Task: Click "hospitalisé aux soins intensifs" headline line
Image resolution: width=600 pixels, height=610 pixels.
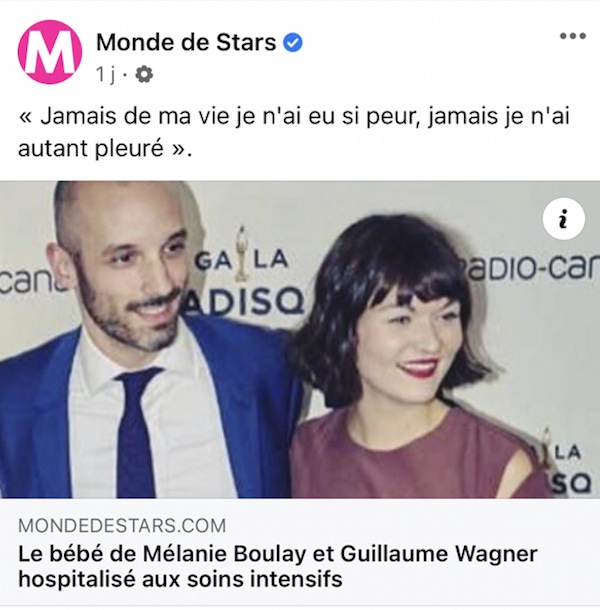Action: pos(180,578)
